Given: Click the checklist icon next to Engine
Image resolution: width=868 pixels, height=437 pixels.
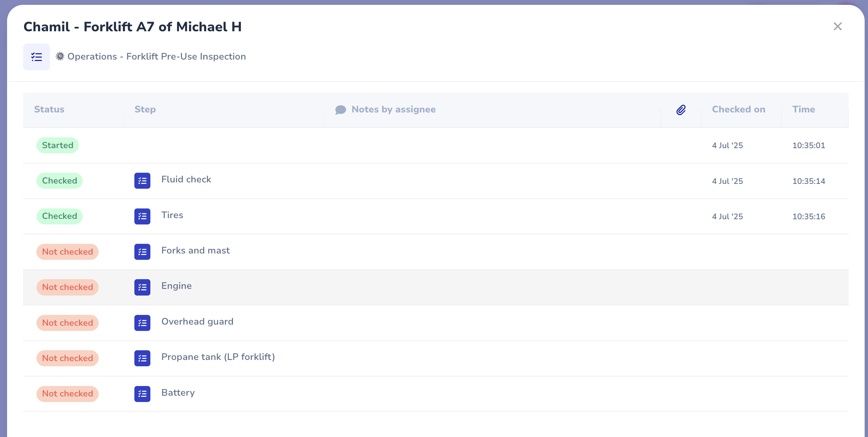Looking at the screenshot, I should pos(142,287).
